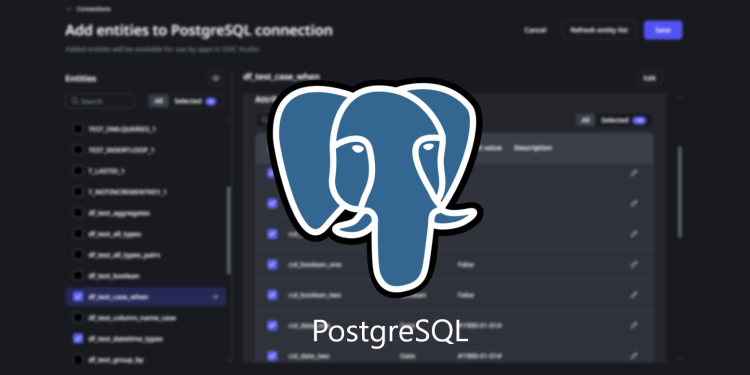Image resolution: width=750 pixels, height=375 pixels.
Task: Uncheck the df_test_case_when entity checkbox
Action: [x=77, y=297]
